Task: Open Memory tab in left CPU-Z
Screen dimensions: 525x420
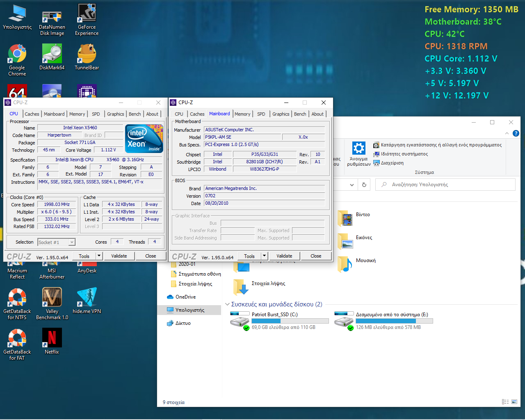Action: point(77,114)
